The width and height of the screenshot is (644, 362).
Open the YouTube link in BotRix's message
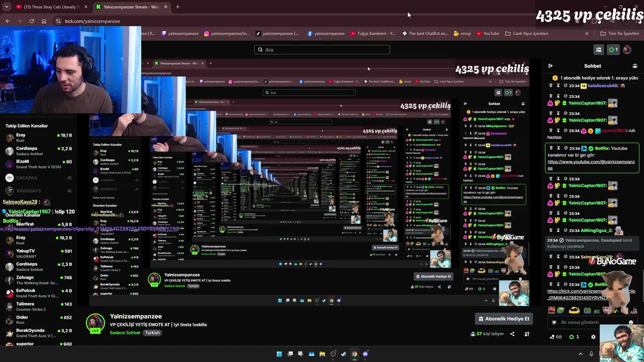(591, 165)
